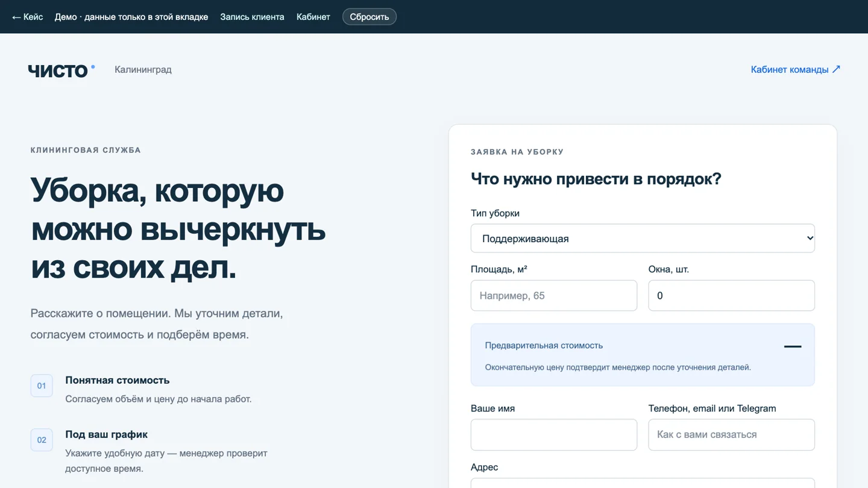This screenshot has height=488, width=868.
Task: Click the 02 step badge
Action: [42, 440]
